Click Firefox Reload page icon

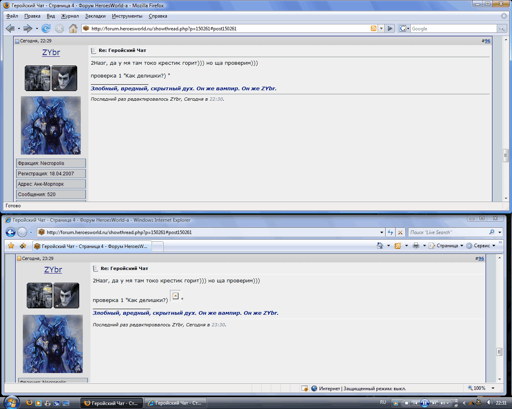click(46, 29)
